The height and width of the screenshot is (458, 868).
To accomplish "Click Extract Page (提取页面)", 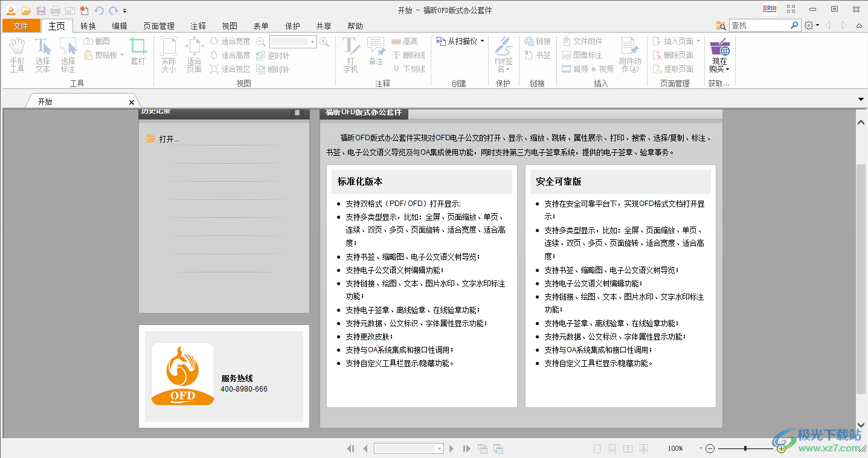I will (673, 69).
